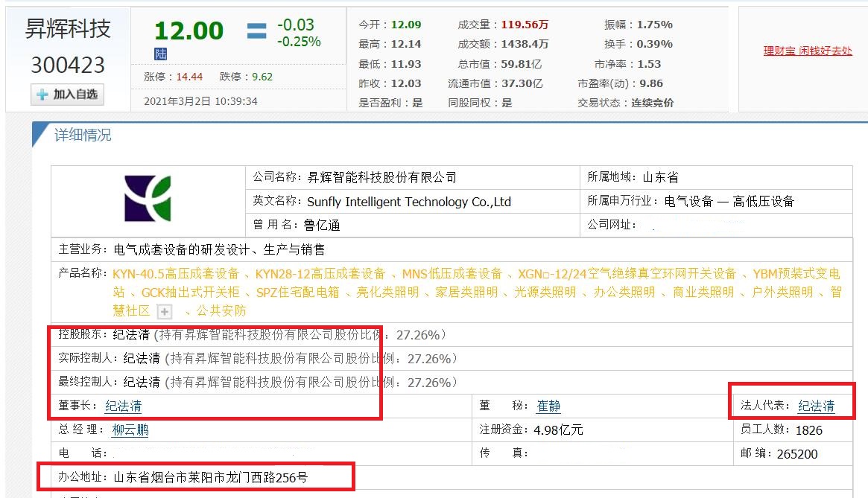Image resolution: width=868 pixels, height=498 pixels.
Task: Open the 理财宝 闲钱好去处 link
Action: (808, 51)
